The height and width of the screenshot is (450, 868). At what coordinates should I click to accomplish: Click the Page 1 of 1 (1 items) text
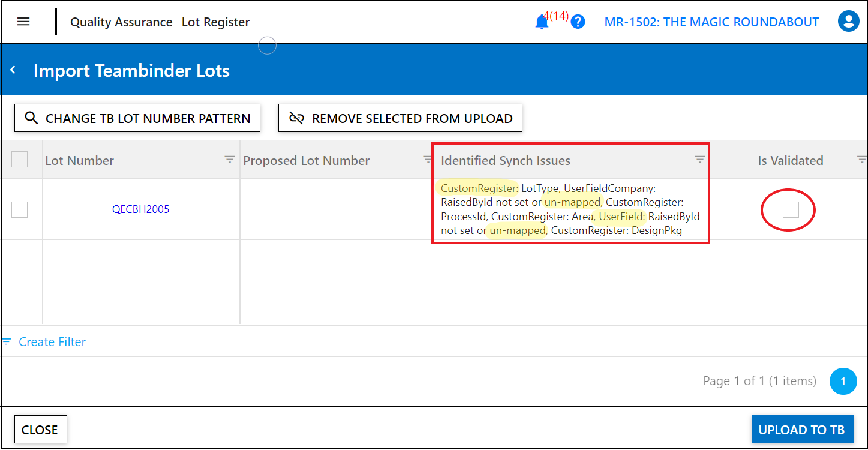759,381
